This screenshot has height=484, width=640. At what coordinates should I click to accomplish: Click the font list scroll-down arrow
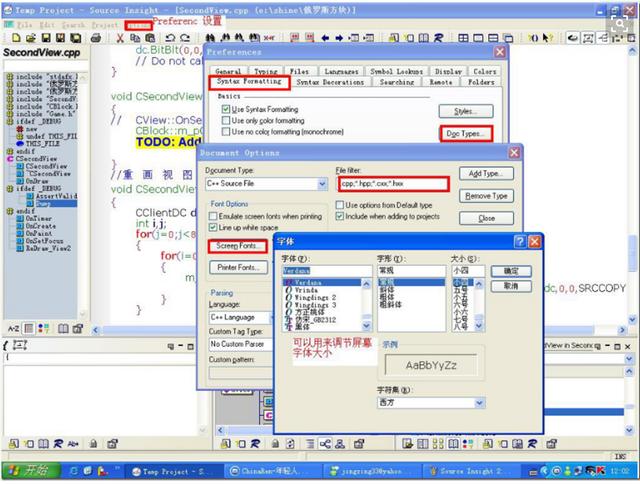[x=366, y=326]
